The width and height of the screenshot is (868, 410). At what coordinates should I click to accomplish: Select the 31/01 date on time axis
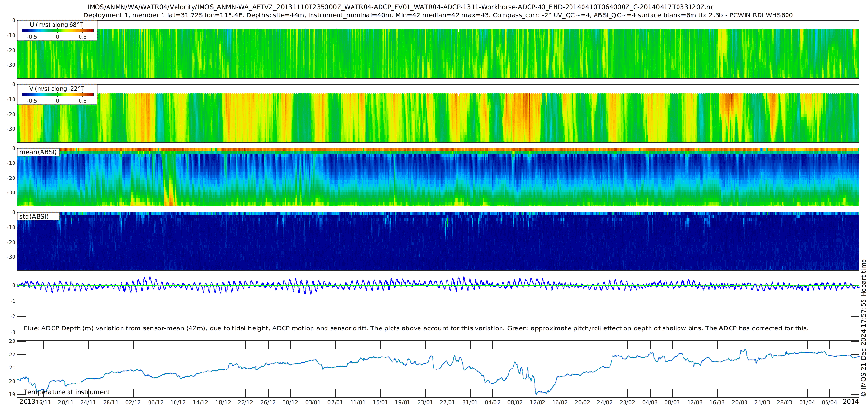pyautogui.click(x=470, y=403)
